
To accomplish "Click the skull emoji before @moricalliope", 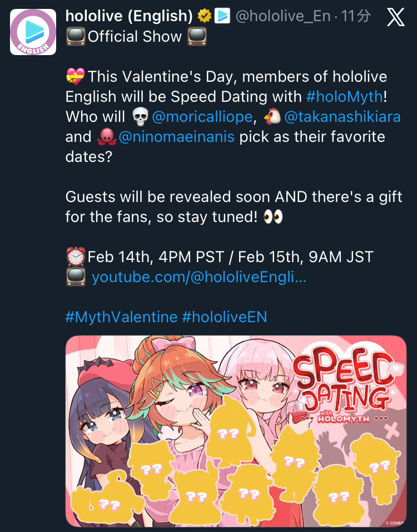I will [x=141, y=117].
